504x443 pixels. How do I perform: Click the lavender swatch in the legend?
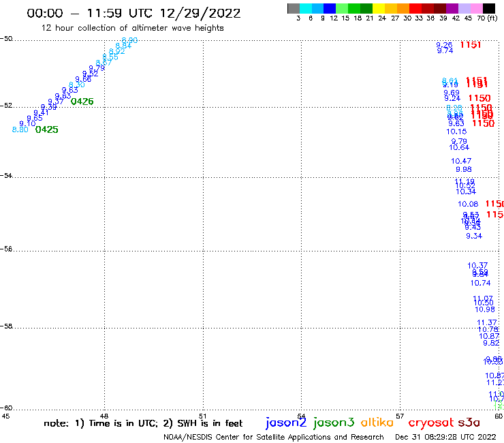(x=464, y=8)
